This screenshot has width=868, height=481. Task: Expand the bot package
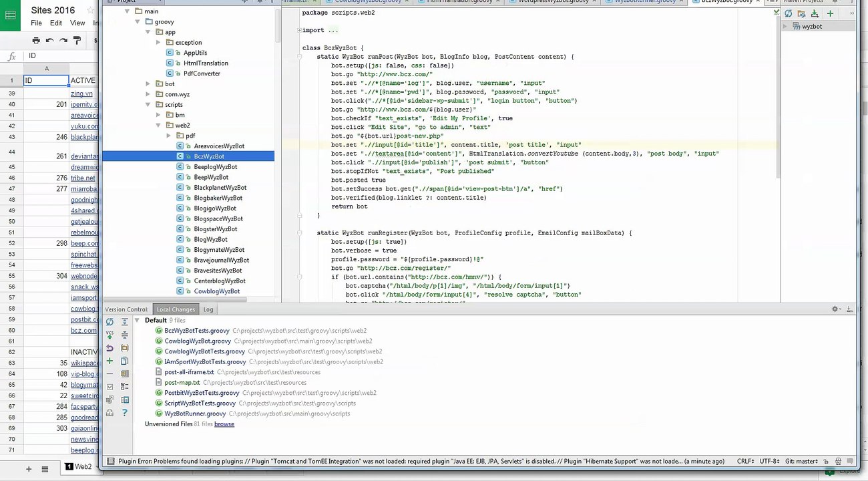click(148, 84)
